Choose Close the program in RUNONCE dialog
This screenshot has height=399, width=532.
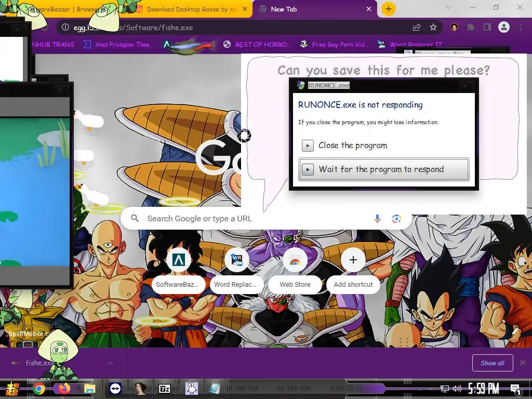coord(384,145)
